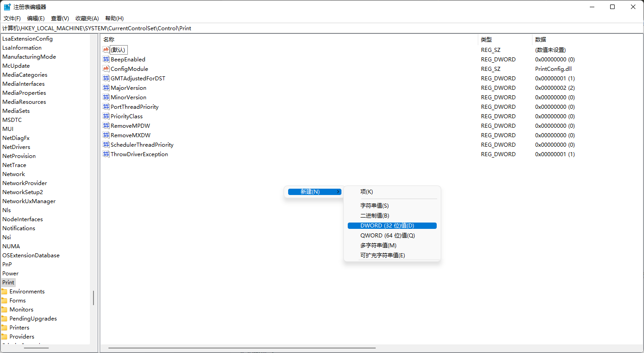The image size is (644, 353).
Task: Click the SchedulerThreadPriority value icon
Action: 106,144
